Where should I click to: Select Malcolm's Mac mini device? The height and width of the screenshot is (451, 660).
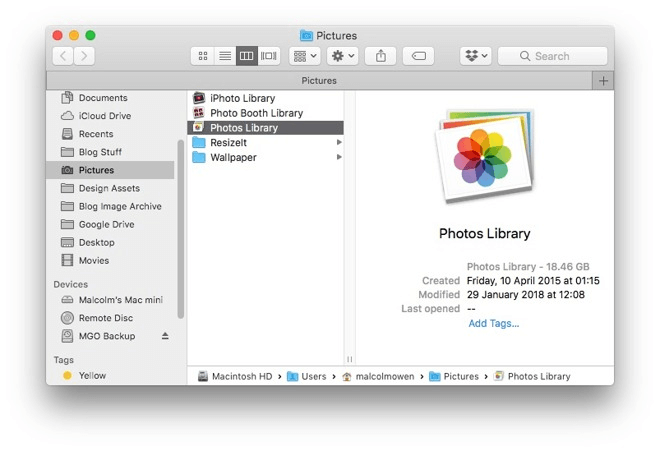[x=110, y=300]
